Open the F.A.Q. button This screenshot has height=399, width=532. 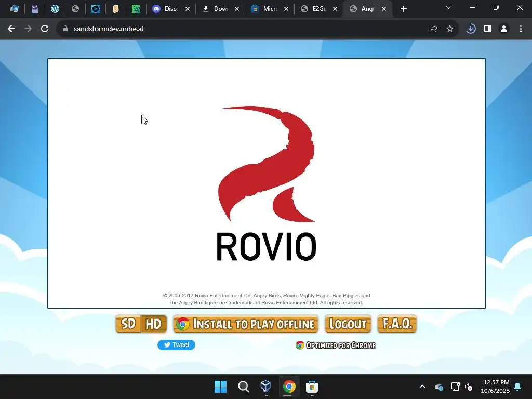tap(397, 324)
